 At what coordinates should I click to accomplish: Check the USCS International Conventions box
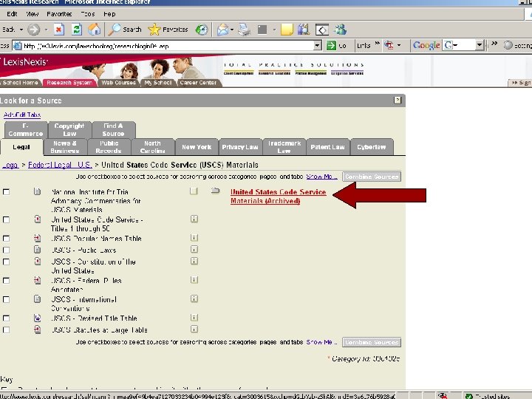(x=6, y=299)
